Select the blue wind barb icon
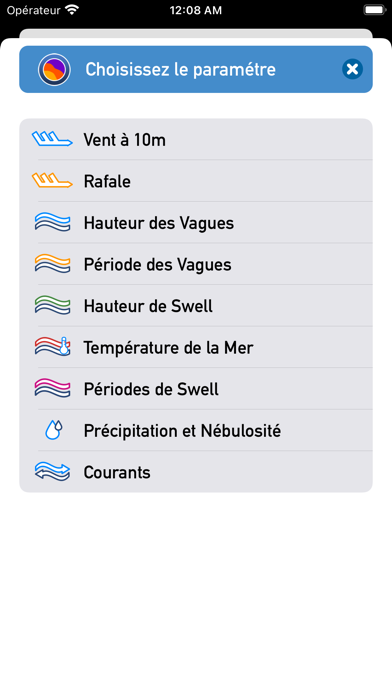Screen dimensions: 392x696 pyautogui.click(x=52, y=139)
